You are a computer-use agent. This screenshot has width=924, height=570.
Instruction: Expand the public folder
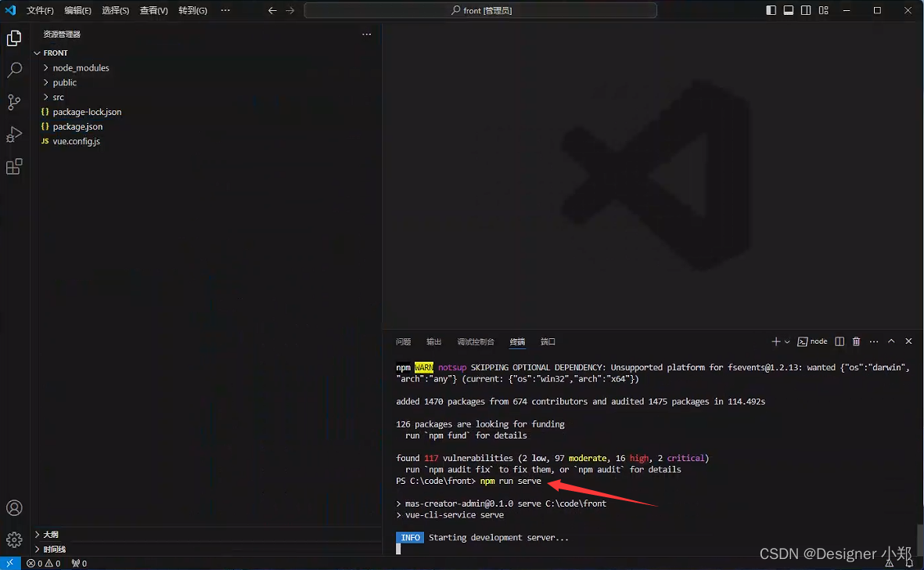(207, 82)
